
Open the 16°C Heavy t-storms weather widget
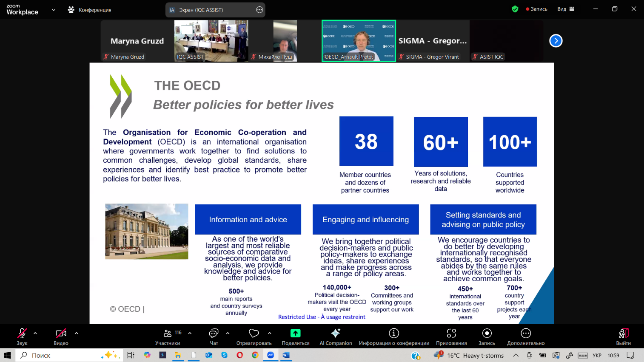click(x=469, y=355)
